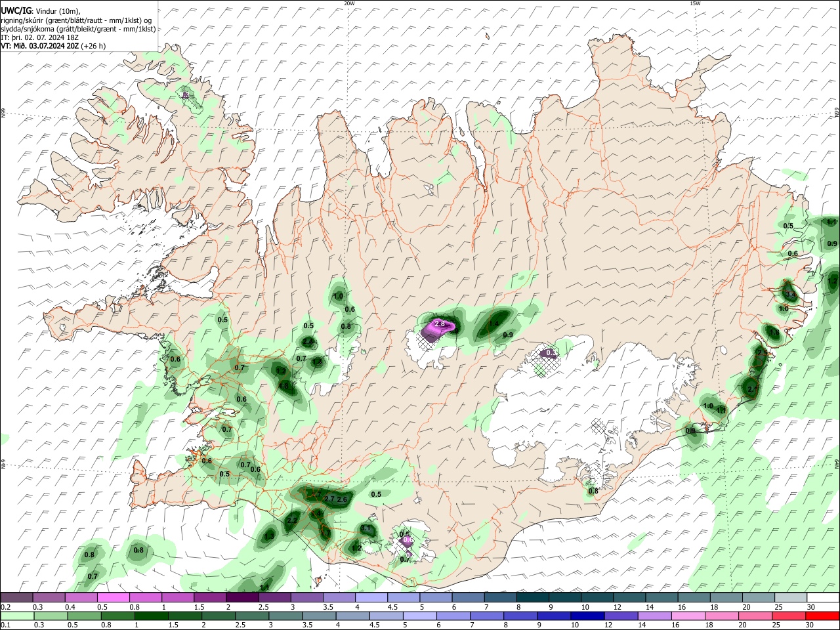Pick upper legend swatch starting at 14
The image size is (840, 630).
[660, 598]
